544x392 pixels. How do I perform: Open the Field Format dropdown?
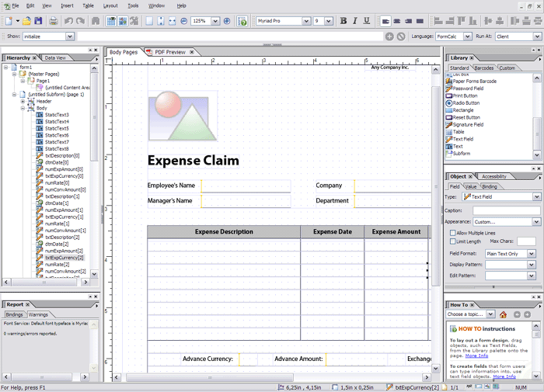pos(532,254)
